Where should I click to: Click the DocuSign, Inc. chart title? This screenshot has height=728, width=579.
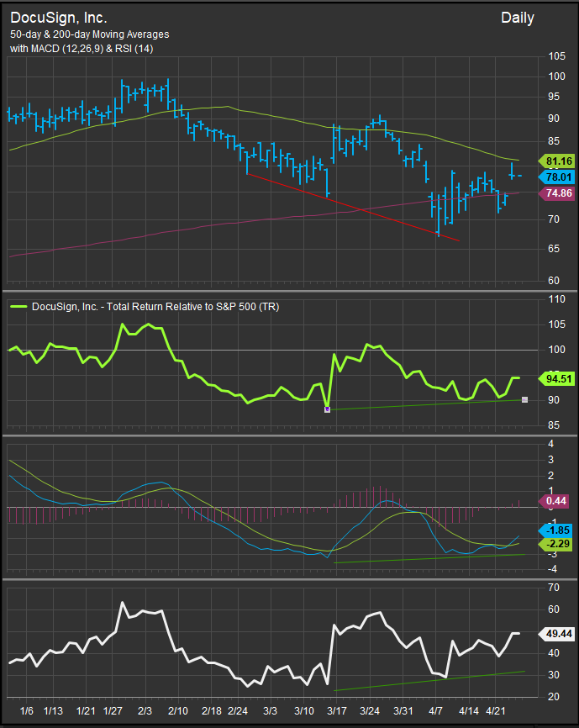click(59, 18)
